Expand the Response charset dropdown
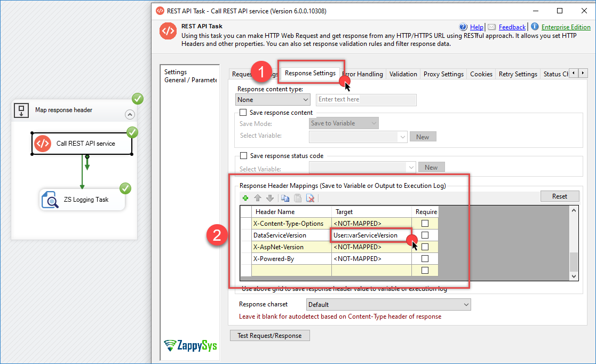This screenshot has width=596, height=364. click(388, 305)
